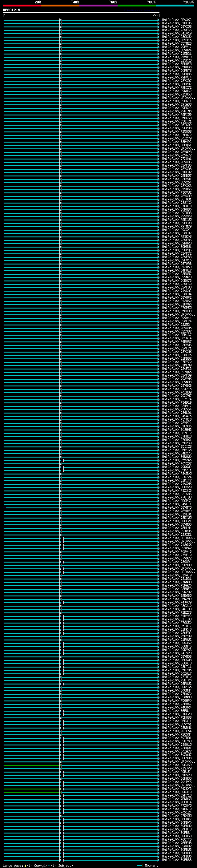Open hit UniRef100_Q20FC6
This screenshot has height=868, width=197.
[x=177, y=30]
